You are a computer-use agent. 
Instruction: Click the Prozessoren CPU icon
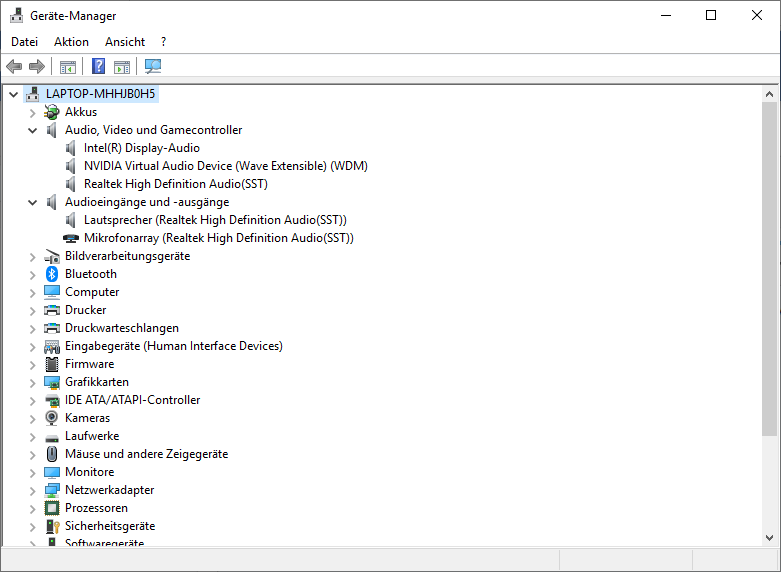[52, 508]
